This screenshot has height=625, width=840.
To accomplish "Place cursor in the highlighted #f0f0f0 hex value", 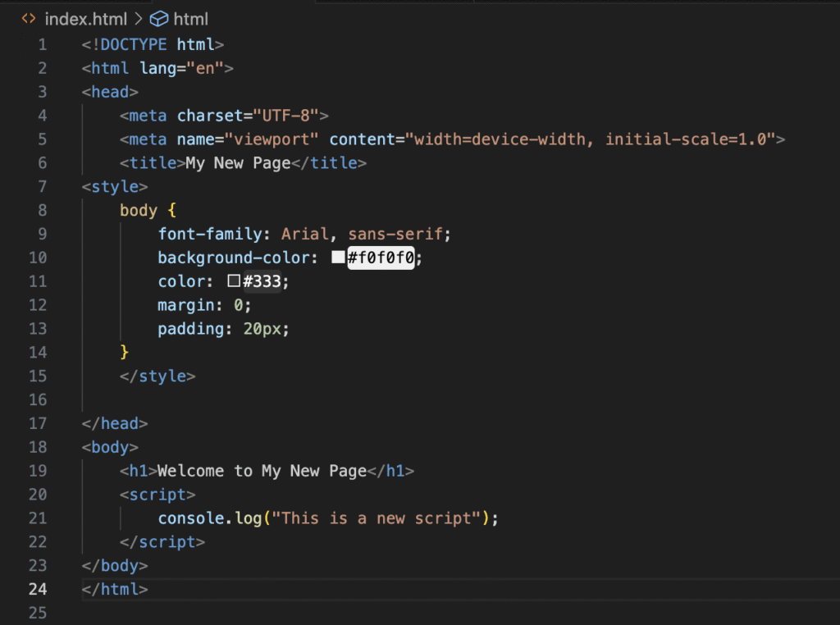I will pos(381,258).
